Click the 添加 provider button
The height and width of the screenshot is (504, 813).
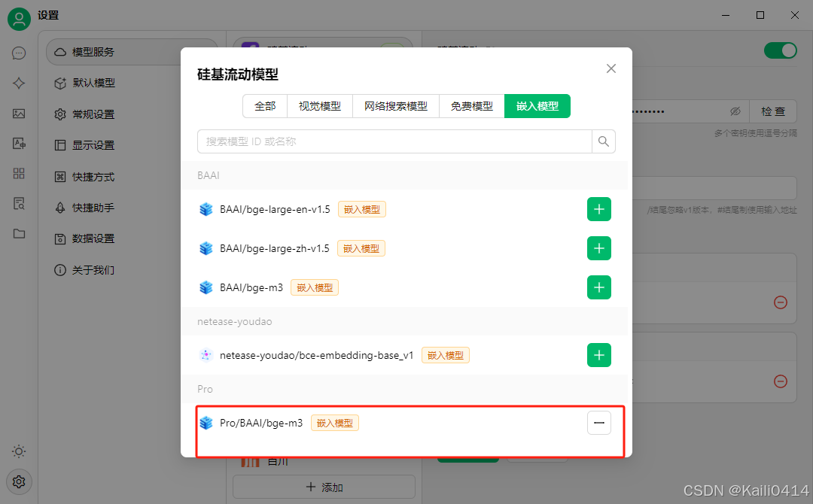click(324, 487)
